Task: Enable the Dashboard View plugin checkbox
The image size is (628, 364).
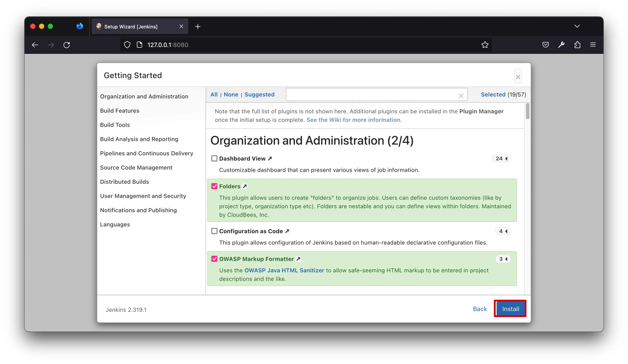Action: click(x=214, y=159)
